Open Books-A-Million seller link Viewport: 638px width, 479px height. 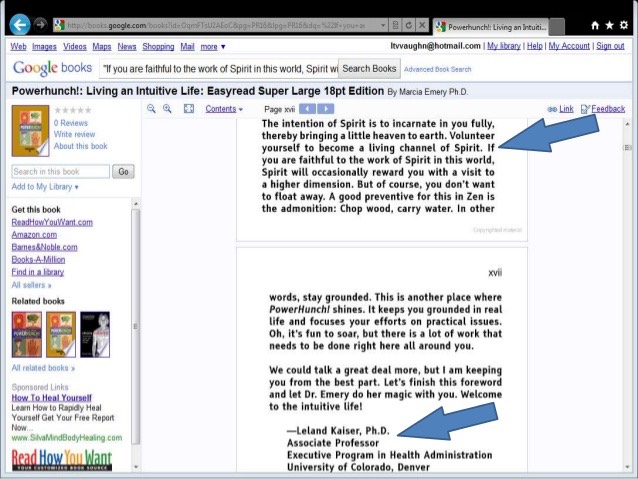point(38,260)
